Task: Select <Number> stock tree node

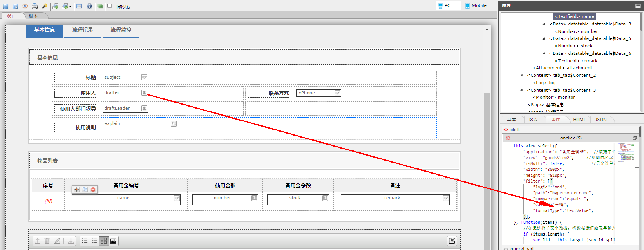Action: coord(573,46)
